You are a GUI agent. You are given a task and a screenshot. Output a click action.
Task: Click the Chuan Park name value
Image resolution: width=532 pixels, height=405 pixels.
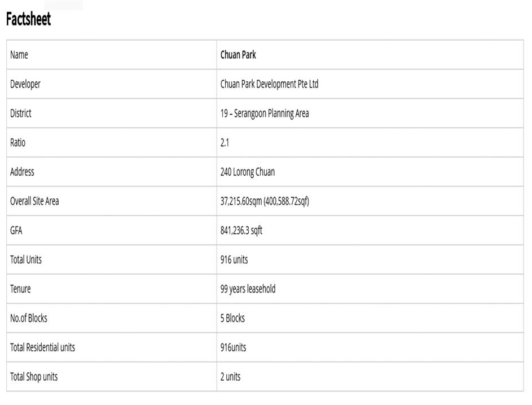point(238,55)
